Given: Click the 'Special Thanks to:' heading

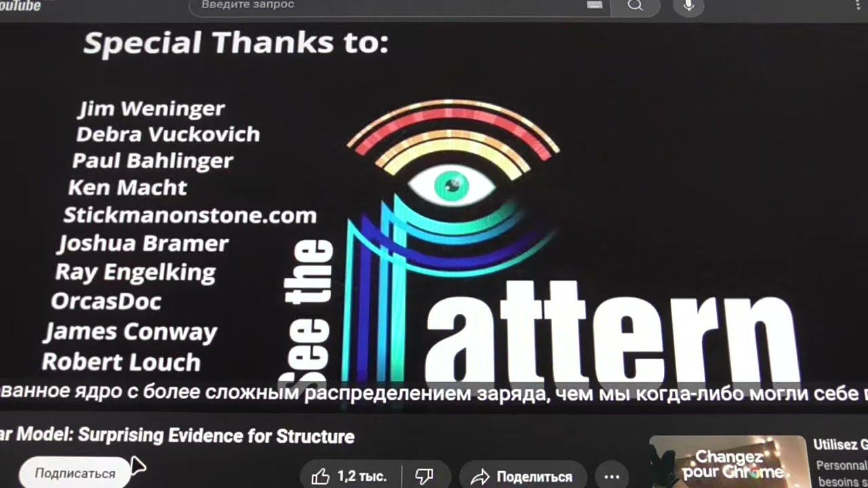Looking at the screenshot, I should pos(235,43).
